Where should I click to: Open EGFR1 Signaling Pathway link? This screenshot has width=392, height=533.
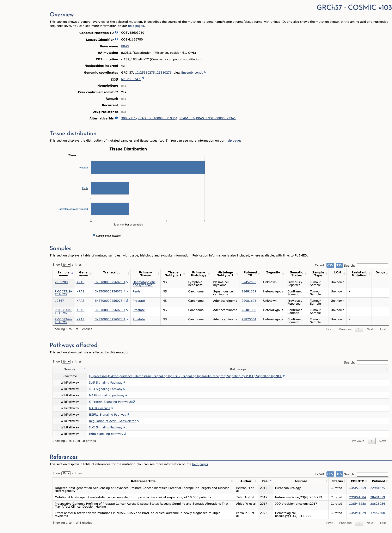tap(108, 414)
